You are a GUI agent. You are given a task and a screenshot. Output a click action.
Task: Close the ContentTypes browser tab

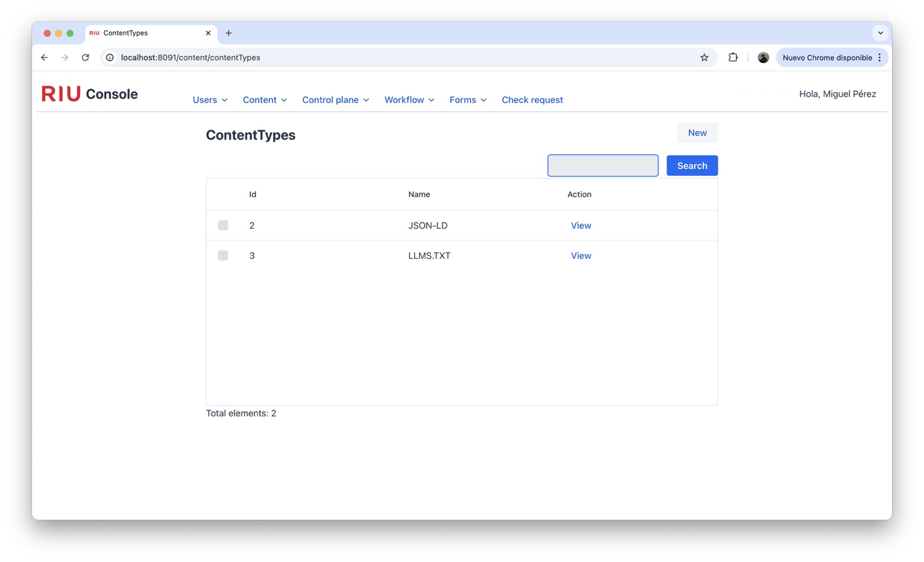click(x=208, y=33)
